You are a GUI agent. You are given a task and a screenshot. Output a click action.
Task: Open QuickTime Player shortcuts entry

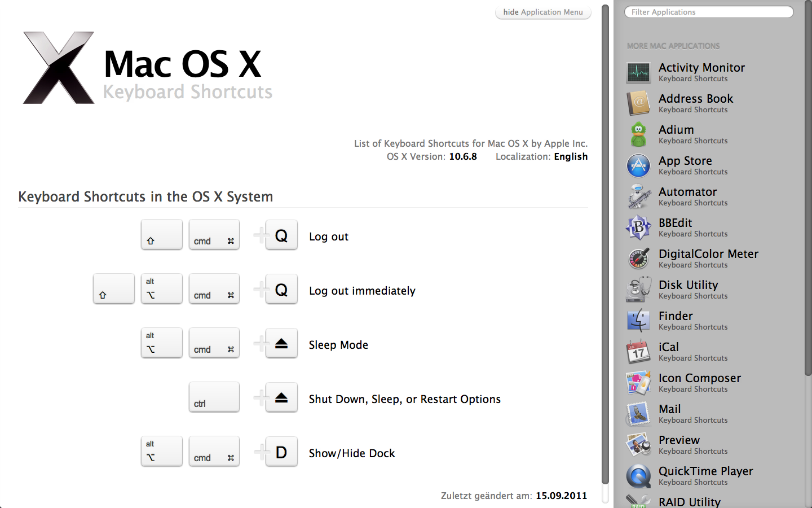[x=706, y=476]
